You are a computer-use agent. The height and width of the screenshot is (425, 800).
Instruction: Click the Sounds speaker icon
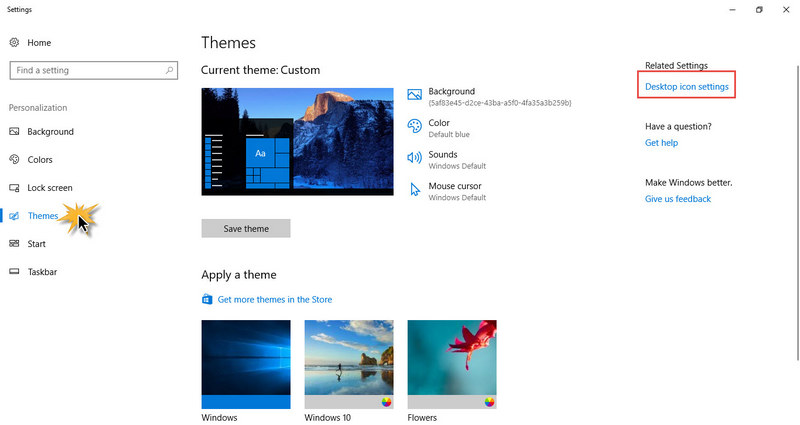[x=414, y=158]
